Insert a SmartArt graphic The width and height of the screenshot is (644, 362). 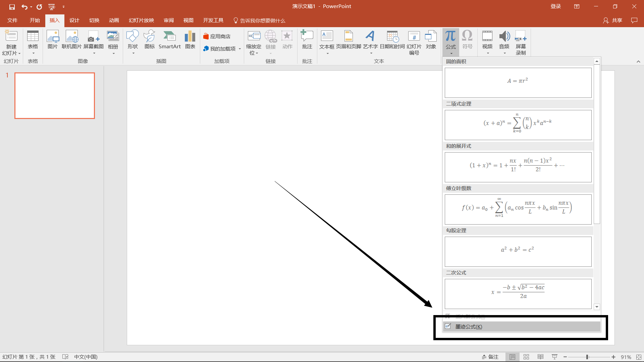(170, 40)
